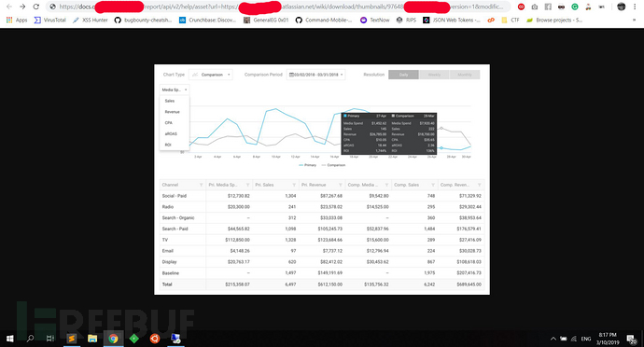The image size is (644, 347).
Task: Open the XSS Hunter bookmark
Action: (90, 20)
